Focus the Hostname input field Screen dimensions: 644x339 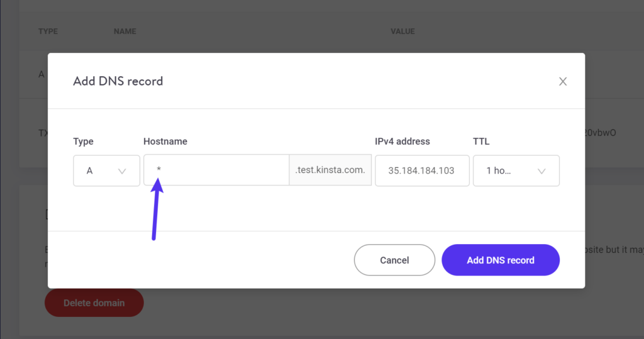[x=216, y=170]
